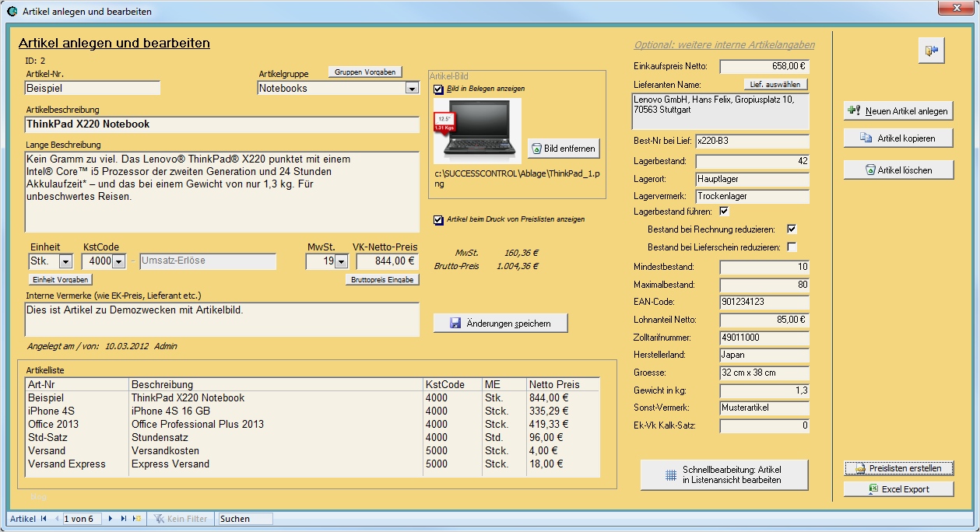The width and height of the screenshot is (980, 532).
Task: Enable Bestand bei Lieferschein reduzieren
Action: (792, 247)
